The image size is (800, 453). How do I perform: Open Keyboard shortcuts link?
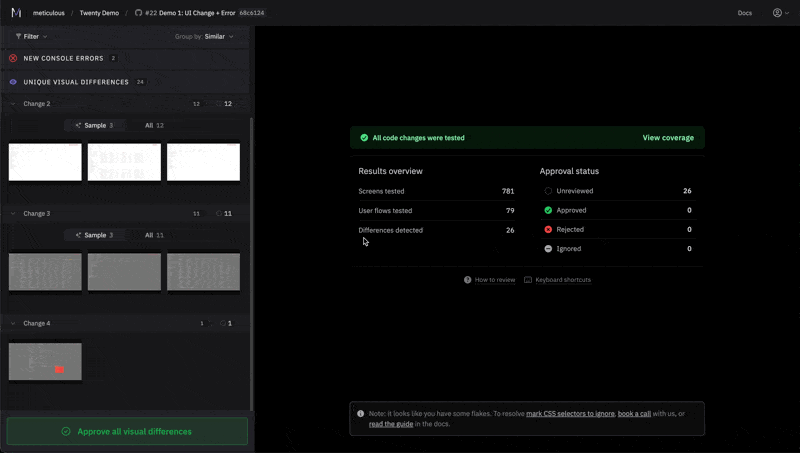point(563,280)
